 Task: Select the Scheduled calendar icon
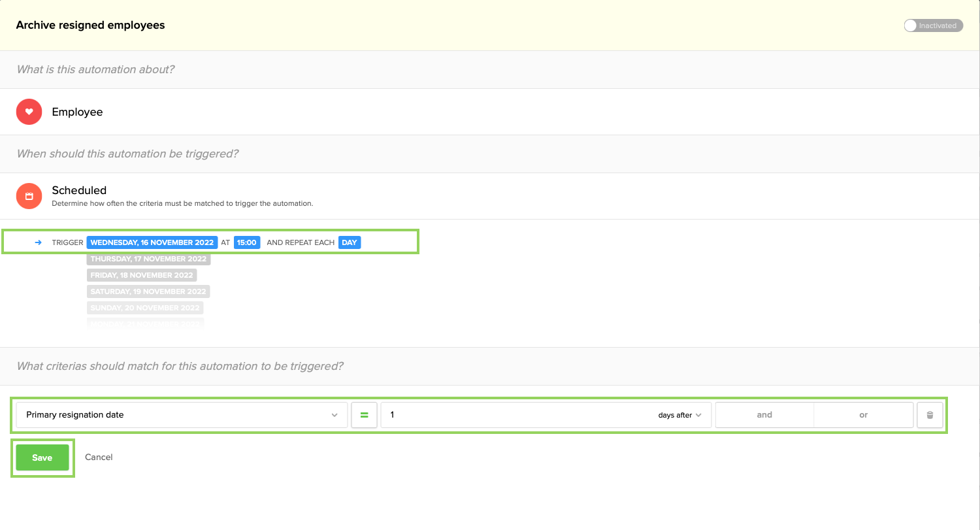point(29,196)
